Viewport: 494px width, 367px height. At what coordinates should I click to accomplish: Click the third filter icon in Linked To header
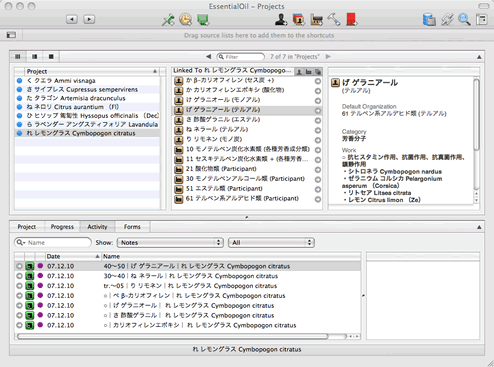coord(318,72)
